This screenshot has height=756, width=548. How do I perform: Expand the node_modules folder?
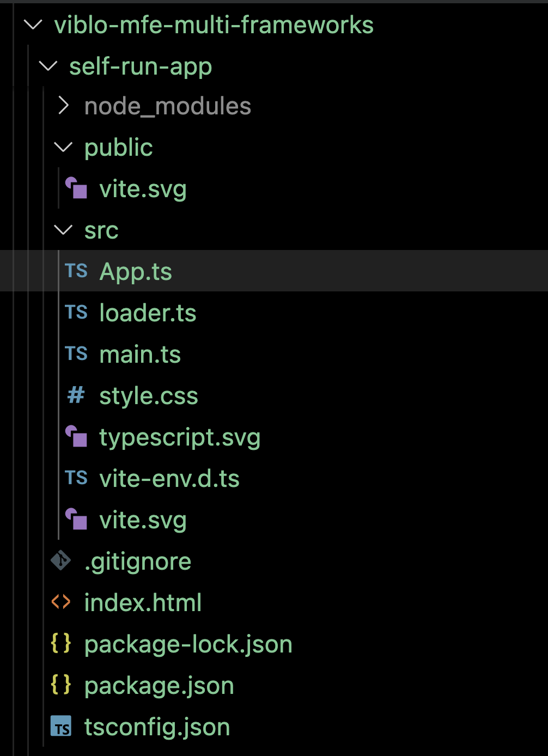coord(64,106)
